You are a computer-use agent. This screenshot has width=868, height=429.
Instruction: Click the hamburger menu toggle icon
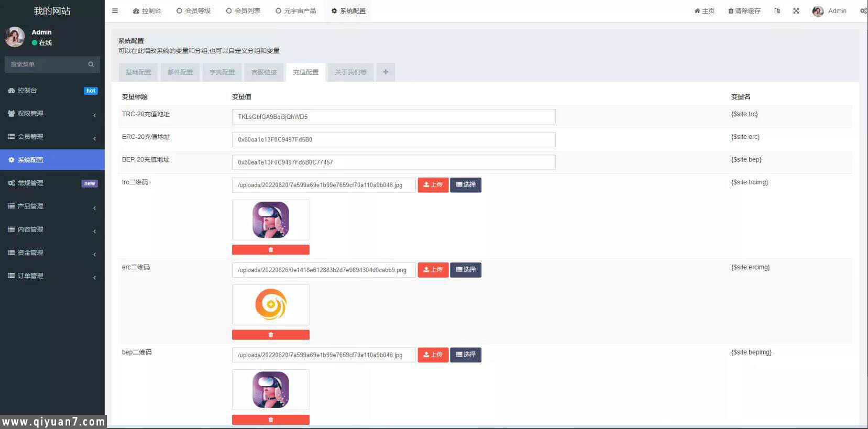tap(115, 11)
